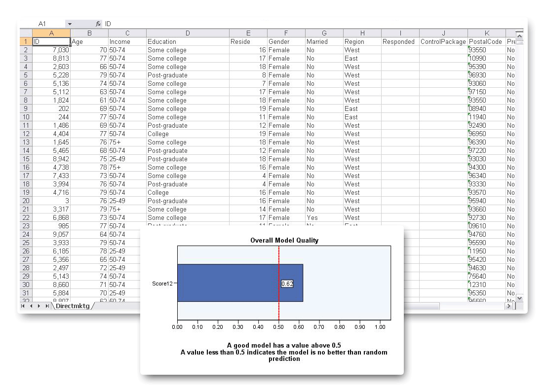Click the ID cell 7,030
The image size is (545, 392).
(x=51, y=50)
